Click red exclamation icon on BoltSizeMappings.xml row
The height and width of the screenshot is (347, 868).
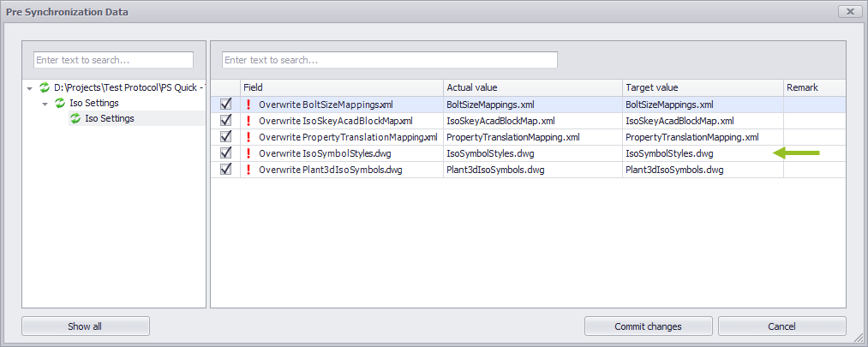click(248, 105)
